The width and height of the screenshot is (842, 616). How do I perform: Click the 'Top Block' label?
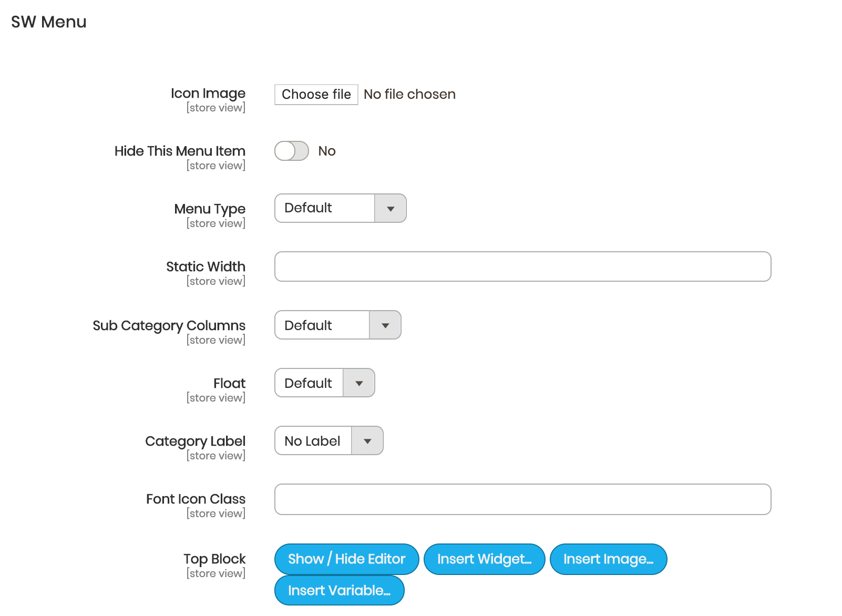[x=214, y=559]
